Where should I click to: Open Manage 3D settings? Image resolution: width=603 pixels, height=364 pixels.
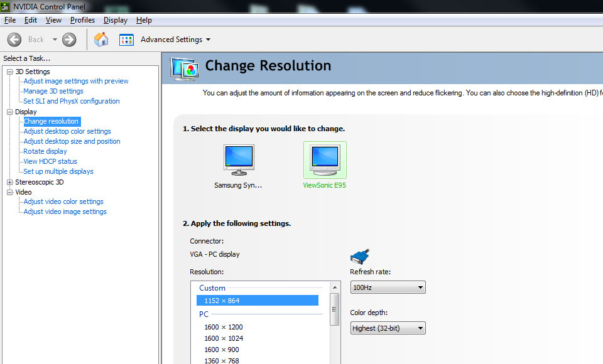coord(53,91)
